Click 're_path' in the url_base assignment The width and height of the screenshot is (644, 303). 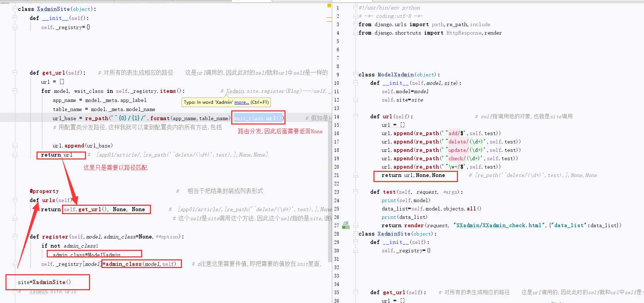coord(97,118)
